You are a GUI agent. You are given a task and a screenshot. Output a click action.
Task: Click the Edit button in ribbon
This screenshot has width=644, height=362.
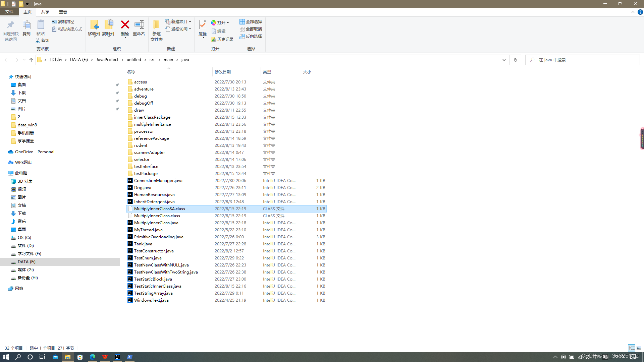click(x=218, y=31)
